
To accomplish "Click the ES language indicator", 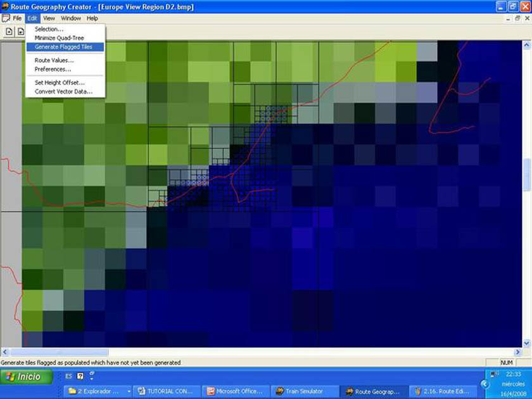I will point(68,376).
